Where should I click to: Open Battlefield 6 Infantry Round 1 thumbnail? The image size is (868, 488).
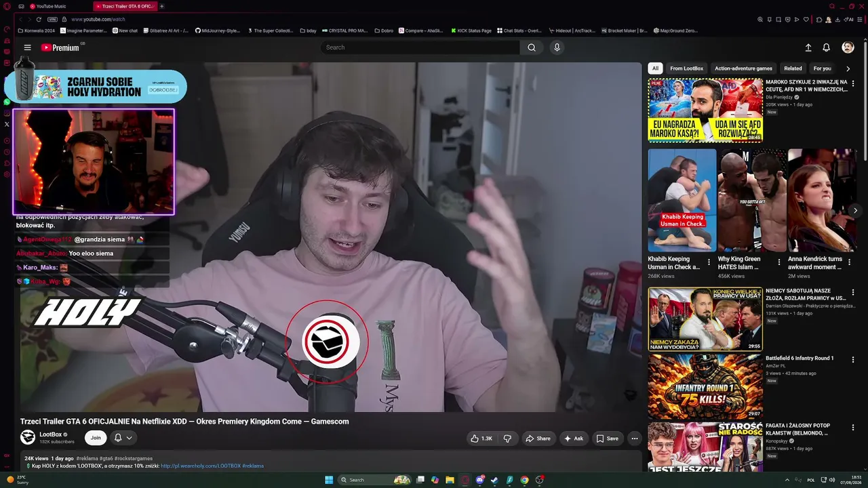tap(705, 386)
